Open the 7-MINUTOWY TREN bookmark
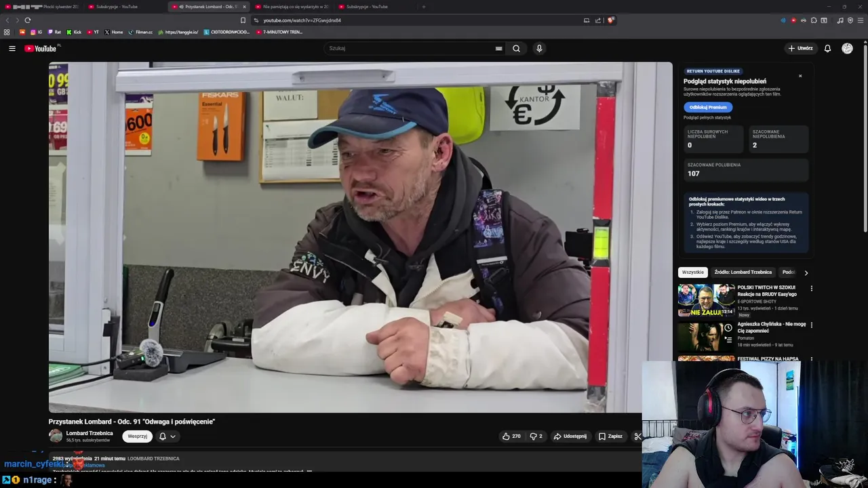Viewport: 868px width, 488px height. (x=279, y=32)
